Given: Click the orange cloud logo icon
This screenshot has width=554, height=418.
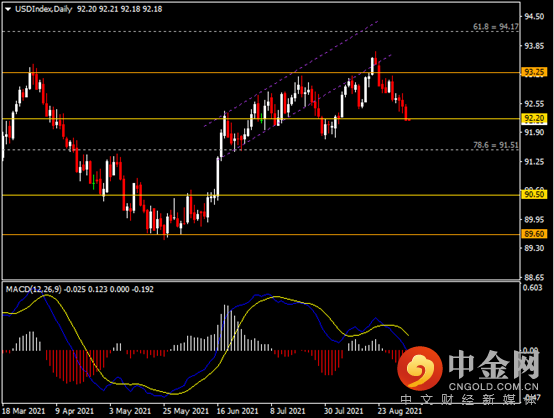Looking at the screenshot, I should [419, 368].
